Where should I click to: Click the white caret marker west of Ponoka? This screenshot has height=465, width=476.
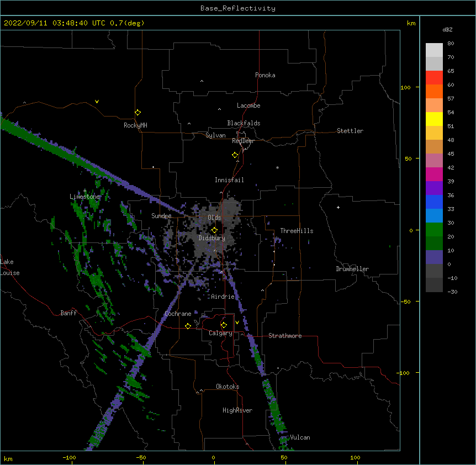202,81
